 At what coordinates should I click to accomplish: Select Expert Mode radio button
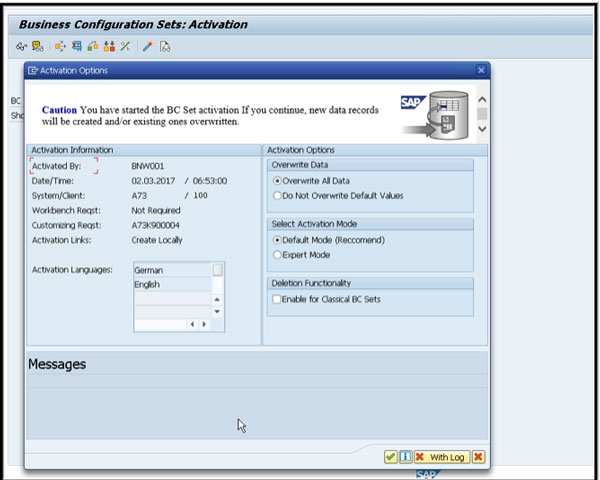click(277, 255)
